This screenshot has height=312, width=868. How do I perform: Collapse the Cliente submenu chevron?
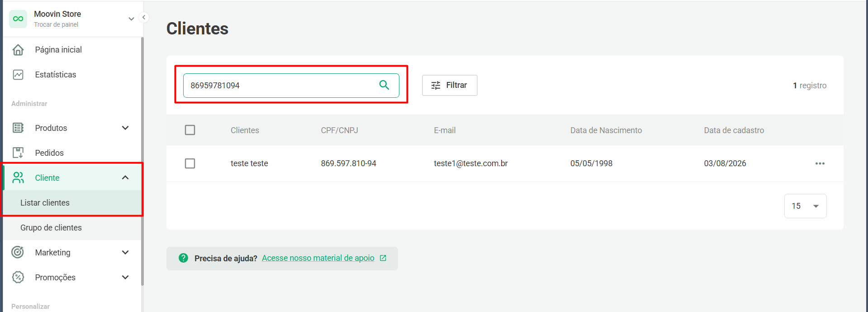pos(125,178)
